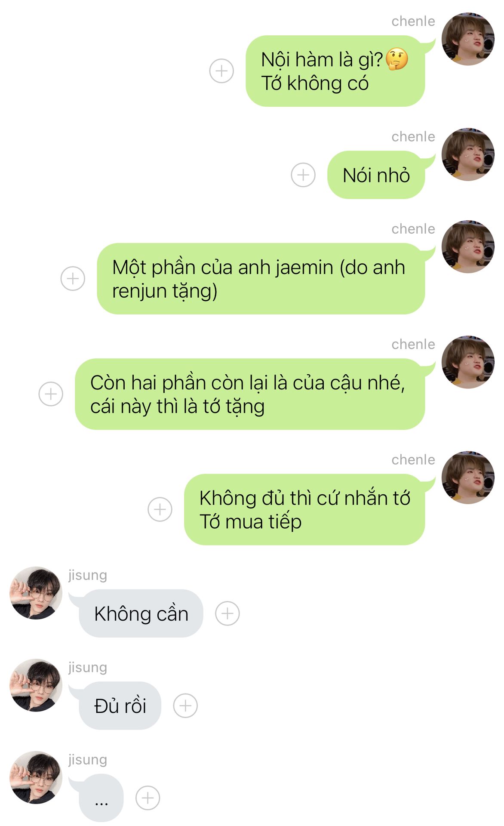
Task: Open jisung's avatar beside the "..." message
Action: tap(36, 778)
